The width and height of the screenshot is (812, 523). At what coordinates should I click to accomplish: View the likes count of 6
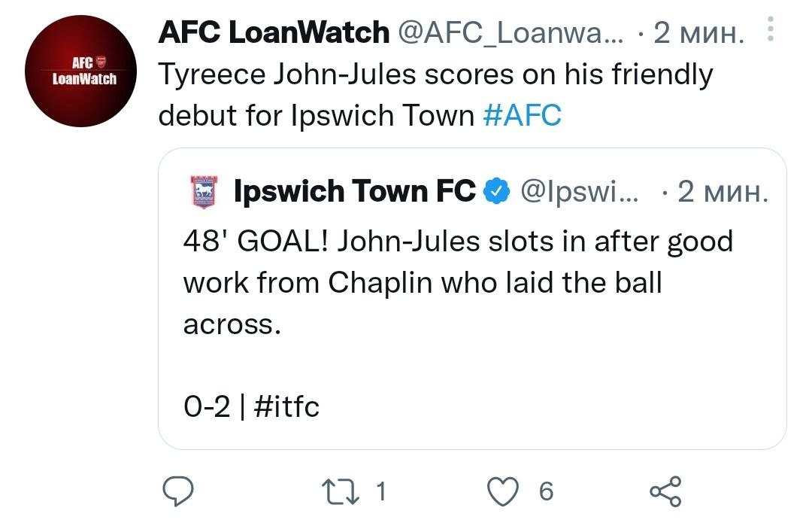pos(546,491)
